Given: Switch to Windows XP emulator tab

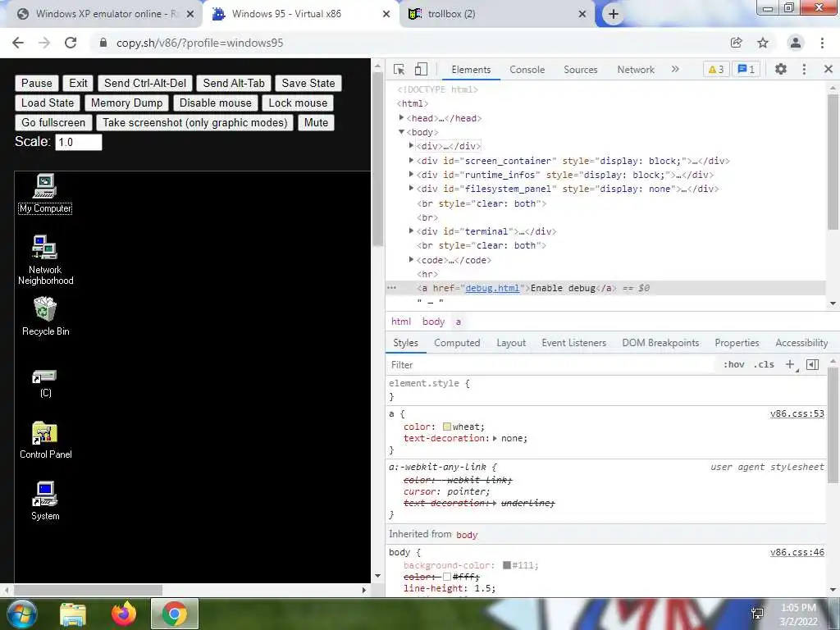Looking at the screenshot, I should [106, 14].
